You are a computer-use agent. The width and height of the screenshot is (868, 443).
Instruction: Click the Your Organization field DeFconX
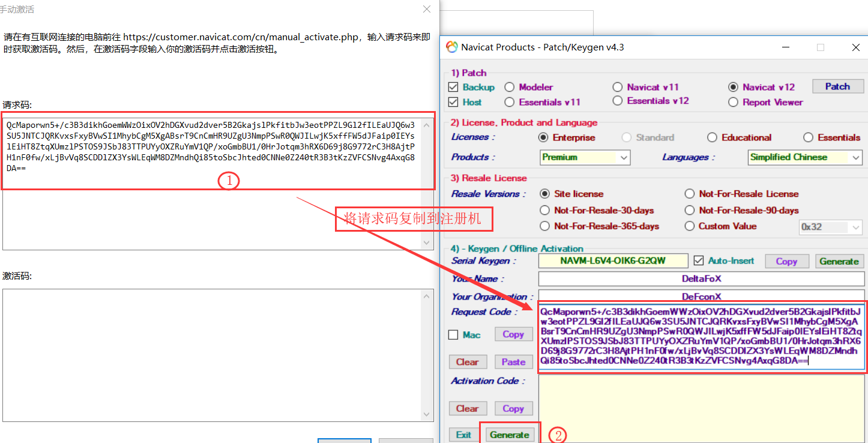[701, 296]
